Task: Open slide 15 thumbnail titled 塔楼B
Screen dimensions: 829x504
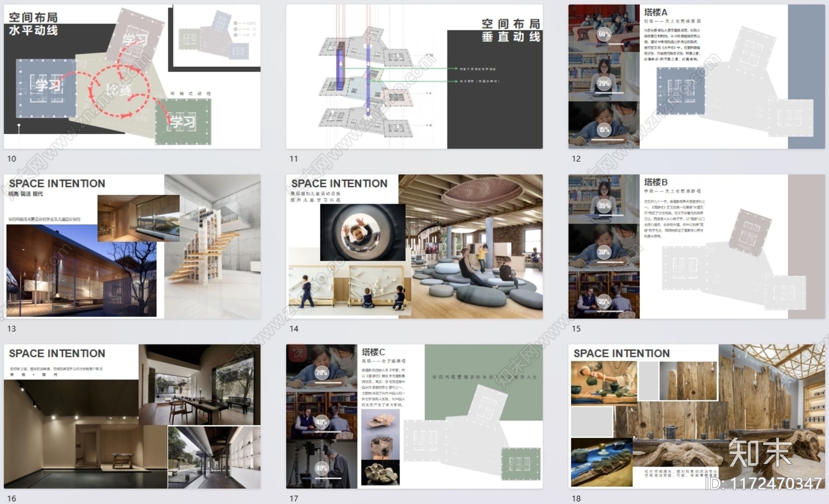Action: coord(696,247)
